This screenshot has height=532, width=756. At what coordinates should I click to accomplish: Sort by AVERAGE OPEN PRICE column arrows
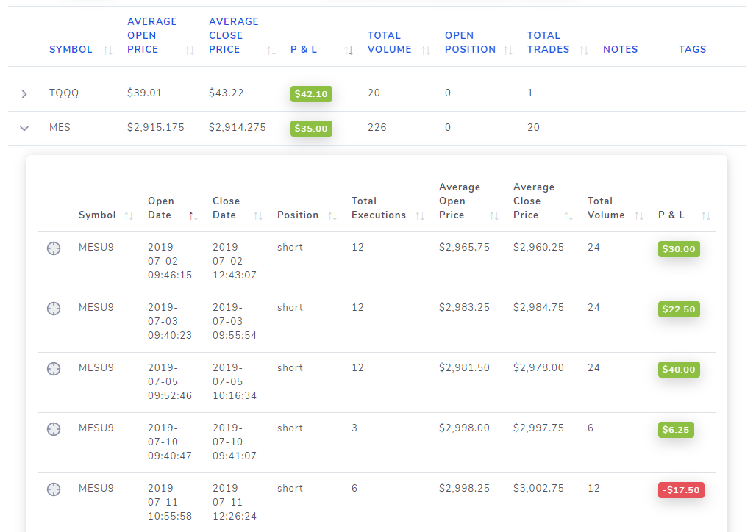tap(190, 50)
